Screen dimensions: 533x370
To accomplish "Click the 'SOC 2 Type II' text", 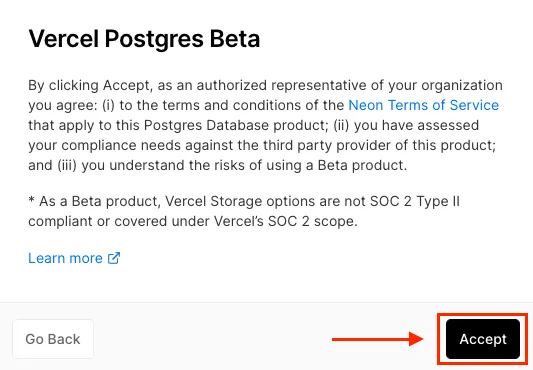I will coord(415,201).
